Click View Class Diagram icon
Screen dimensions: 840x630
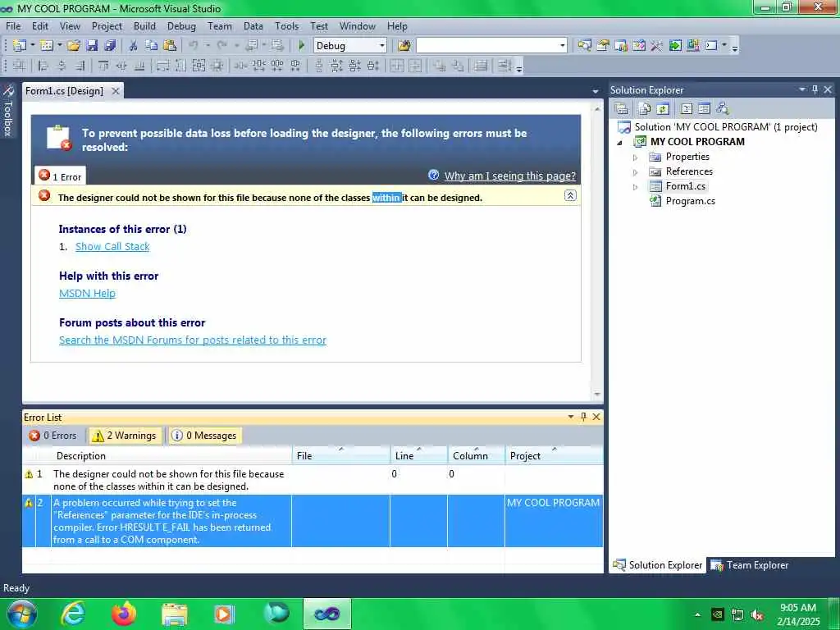(x=723, y=109)
